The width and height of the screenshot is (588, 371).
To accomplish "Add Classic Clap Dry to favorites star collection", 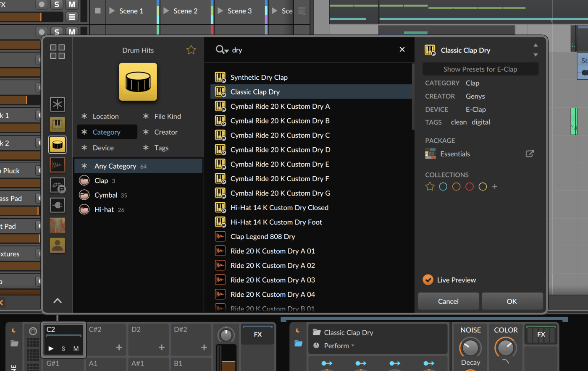I will 430,186.
